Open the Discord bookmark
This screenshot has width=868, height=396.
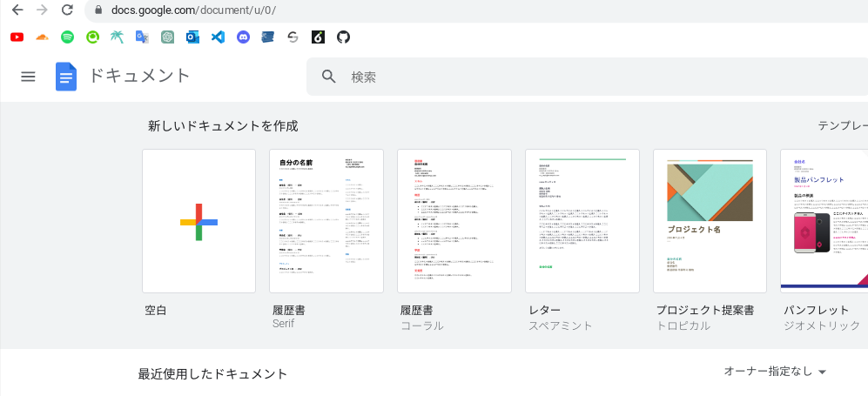[243, 37]
